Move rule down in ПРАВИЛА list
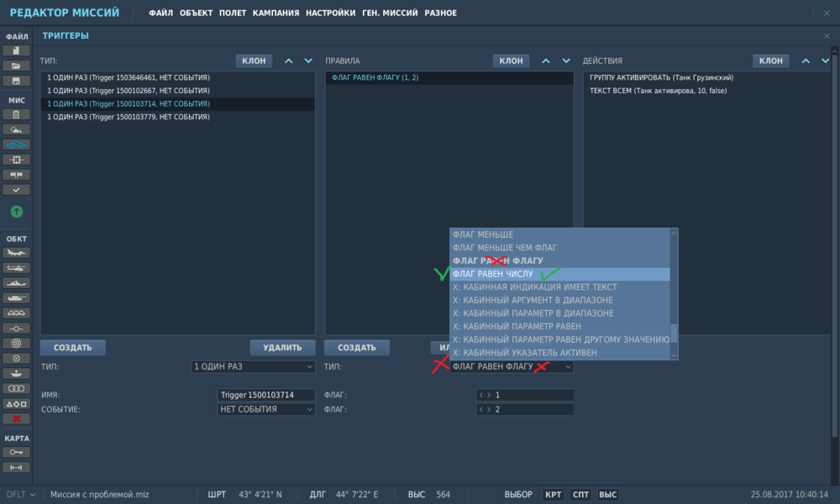The width and height of the screenshot is (840, 504). click(x=565, y=61)
